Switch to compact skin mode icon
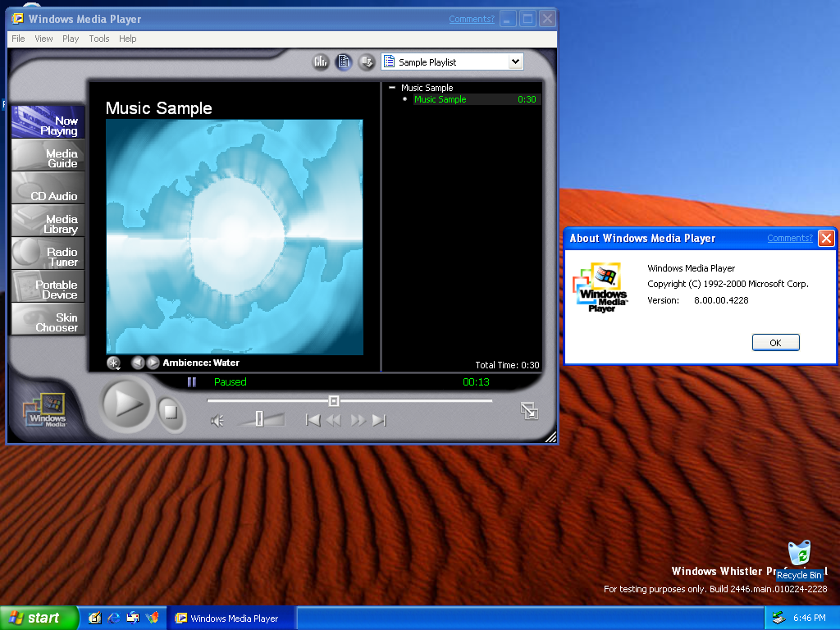This screenshot has width=840, height=630. pos(529,412)
